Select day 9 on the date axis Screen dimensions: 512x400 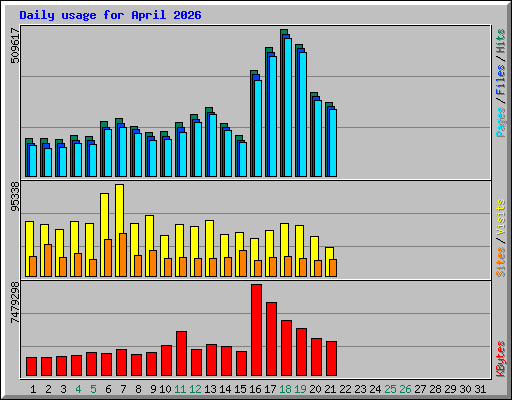coord(153,389)
